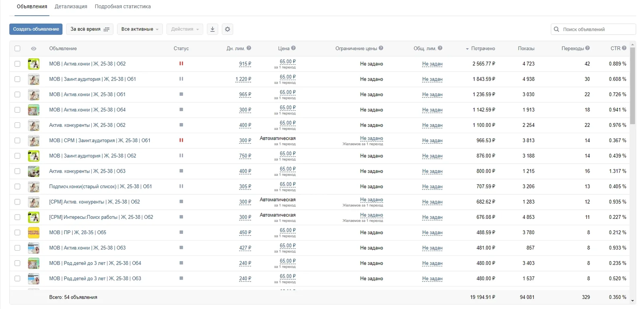The image size is (644, 309).
Task: Open table settings gear icon
Action: (x=227, y=29)
